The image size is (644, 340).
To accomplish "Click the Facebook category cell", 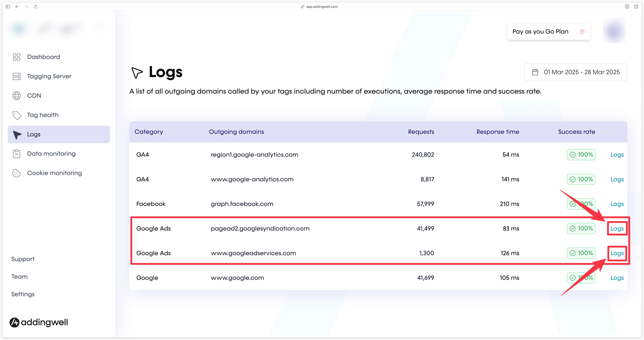I will (151, 204).
